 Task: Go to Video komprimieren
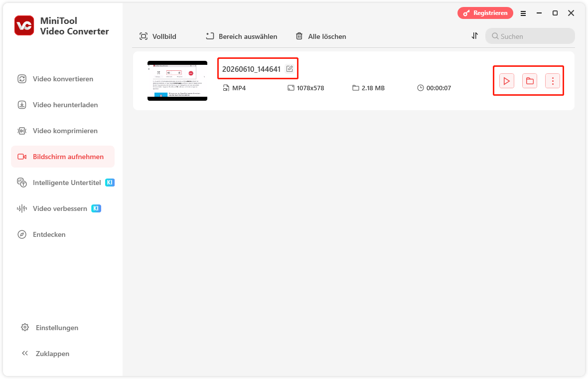pos(63,131)
